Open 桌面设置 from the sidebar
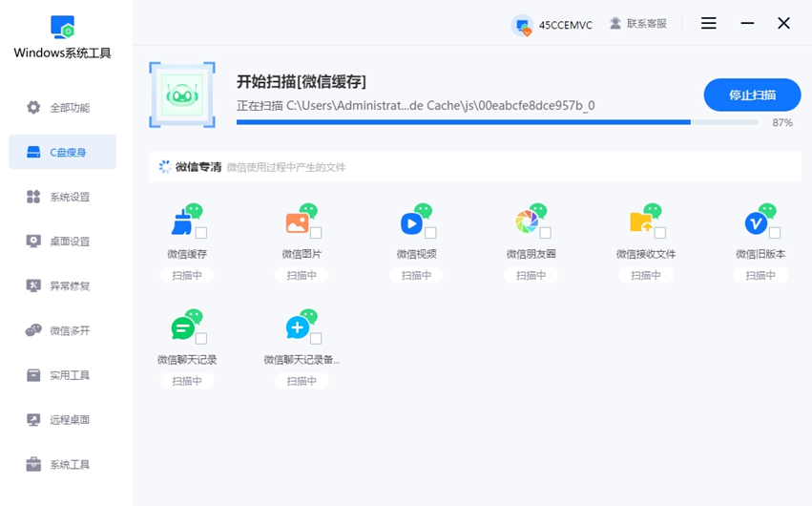The image size is (812, 506). 63,242
